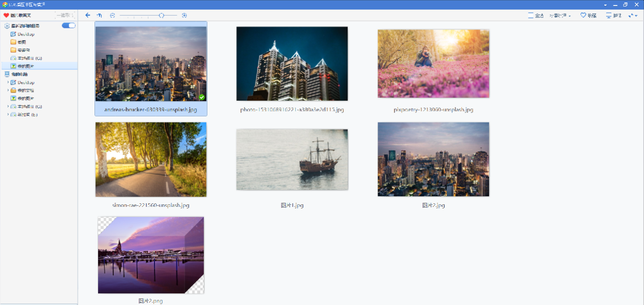Viewport: 644px width, 305px height.
Task: Click the thumbnail size slider handle
Action: tap(162, 16)
